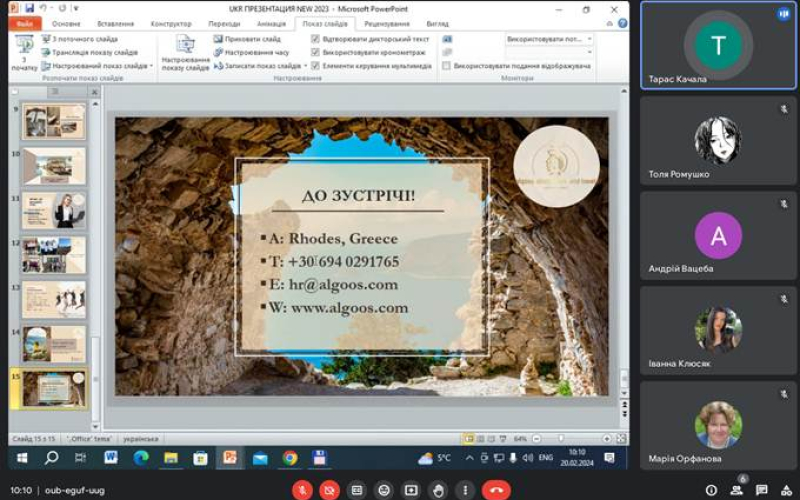Open the 'Файл' tab
The image size is (800, 500).
[24, 23]
